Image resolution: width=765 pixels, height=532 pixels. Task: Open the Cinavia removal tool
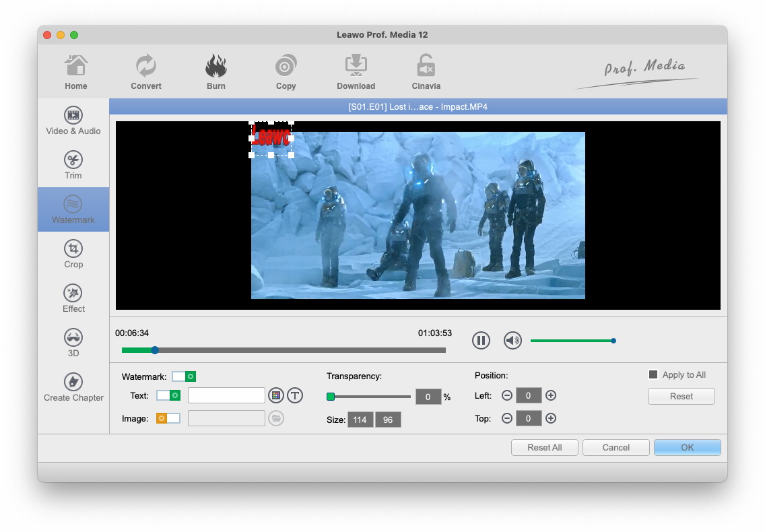(426, 72)
